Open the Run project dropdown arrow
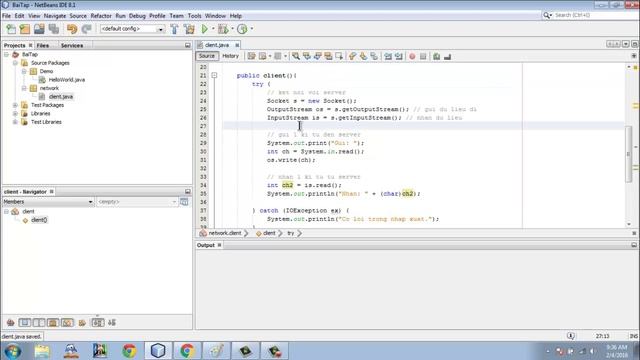This screenshot has width=640, height=360. [213, 29]
